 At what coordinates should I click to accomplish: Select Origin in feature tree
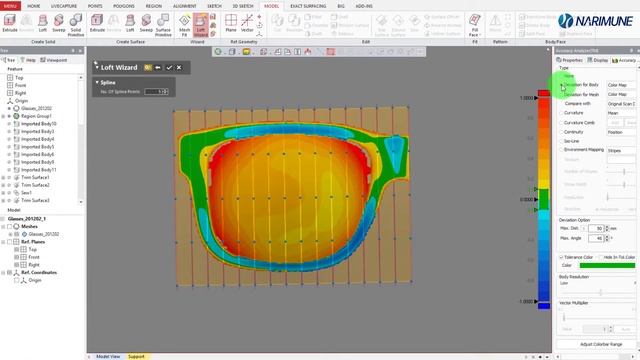[21, 101]
